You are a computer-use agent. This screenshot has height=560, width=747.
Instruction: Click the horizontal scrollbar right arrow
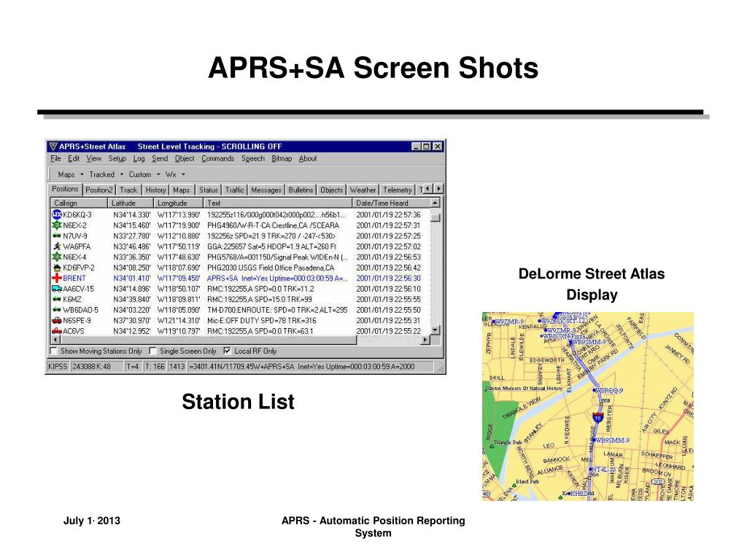(x=425, y=340)
